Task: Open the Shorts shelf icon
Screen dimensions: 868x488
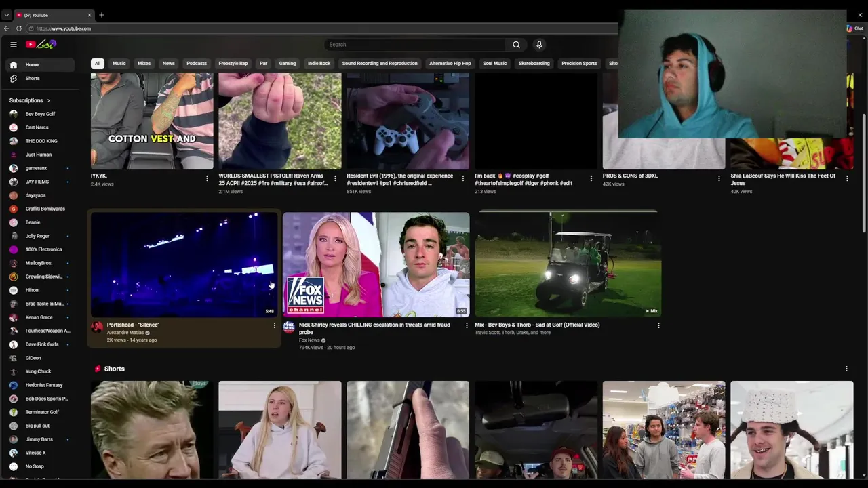Action: click(98, 369)
